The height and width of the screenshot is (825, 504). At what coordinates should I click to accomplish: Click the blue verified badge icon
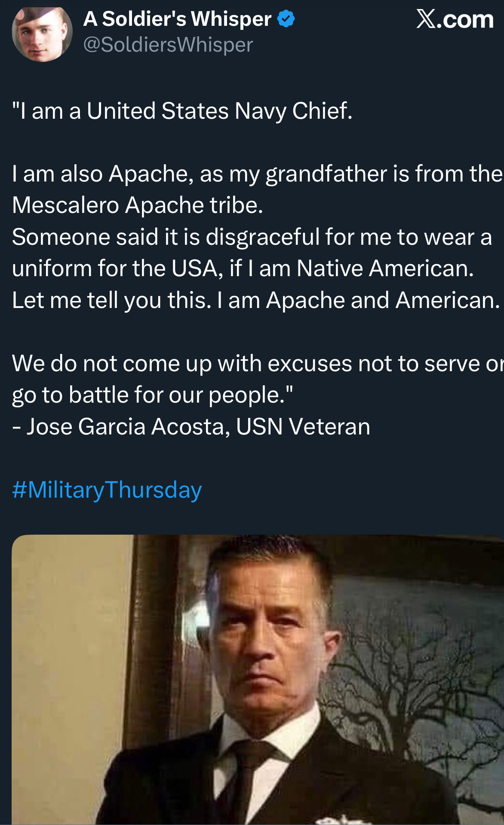point(286,19)
